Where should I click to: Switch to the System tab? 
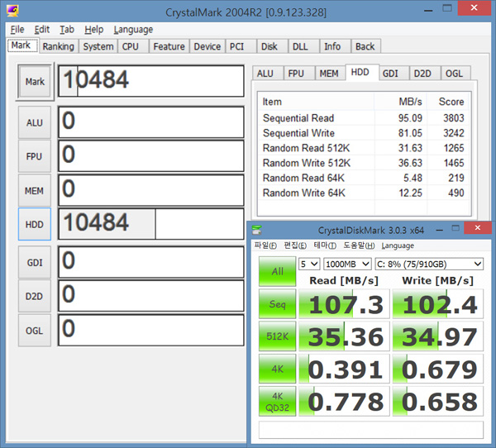tap(98, 46)
